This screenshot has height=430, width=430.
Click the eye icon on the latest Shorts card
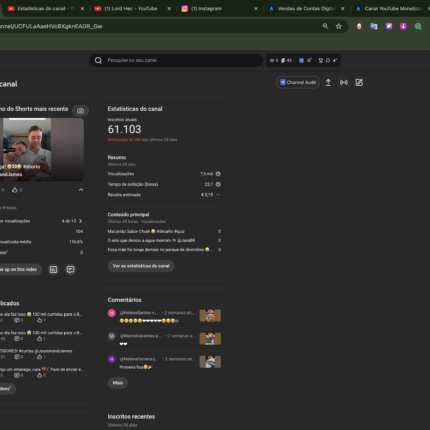pos(80,111)
